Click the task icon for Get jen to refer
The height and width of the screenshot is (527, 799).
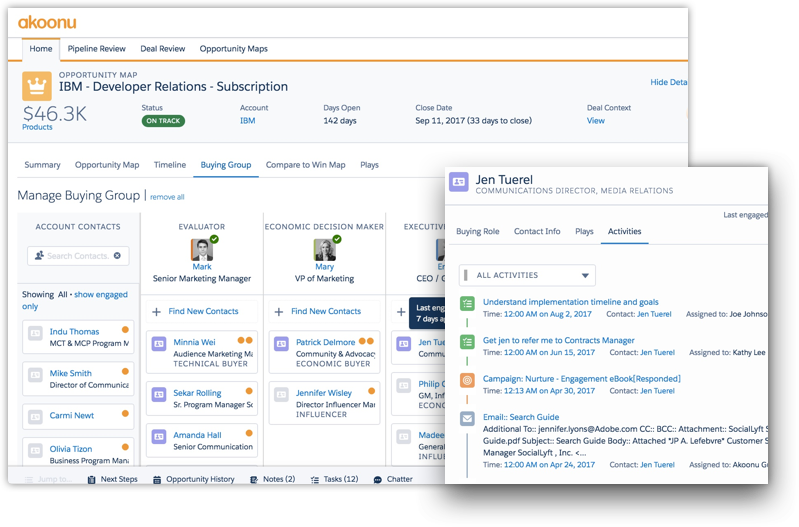pyautogui.click(x=467, y=341)
